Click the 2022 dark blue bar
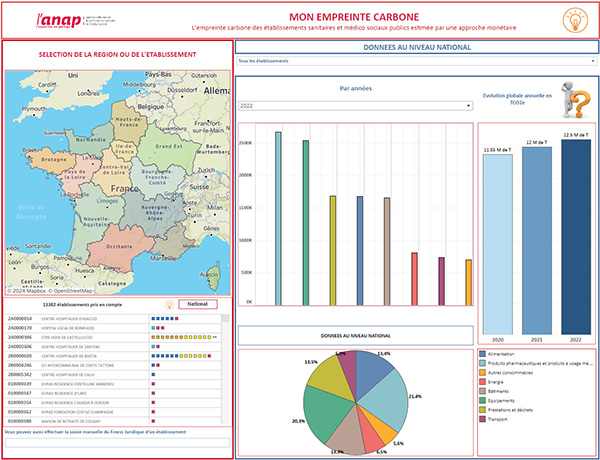The image size is (600, 460). 576,237
